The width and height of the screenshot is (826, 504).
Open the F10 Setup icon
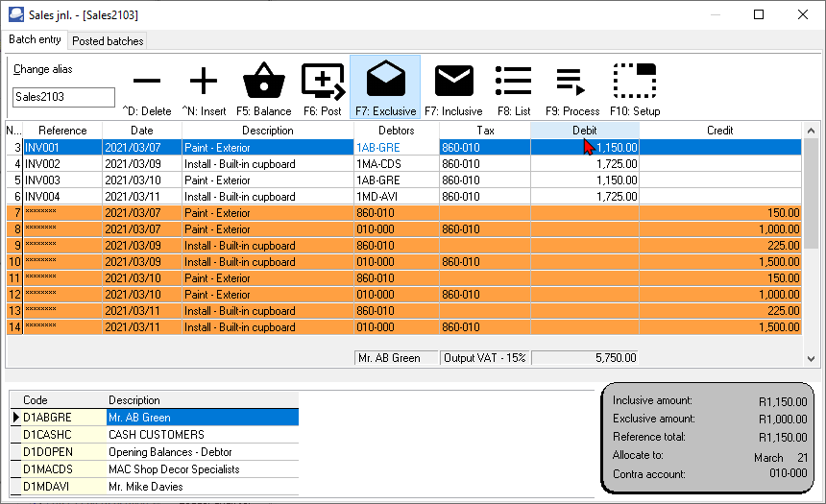[635, 81]
